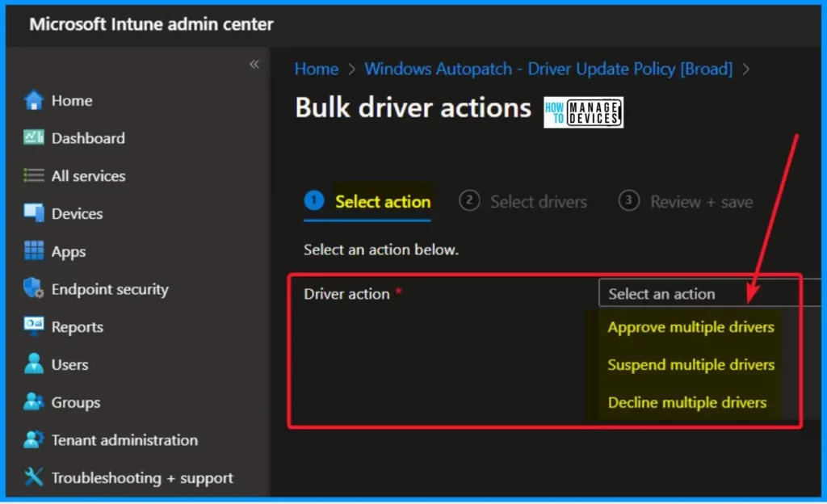Go to Devices in the sidebar

(77, 213)
